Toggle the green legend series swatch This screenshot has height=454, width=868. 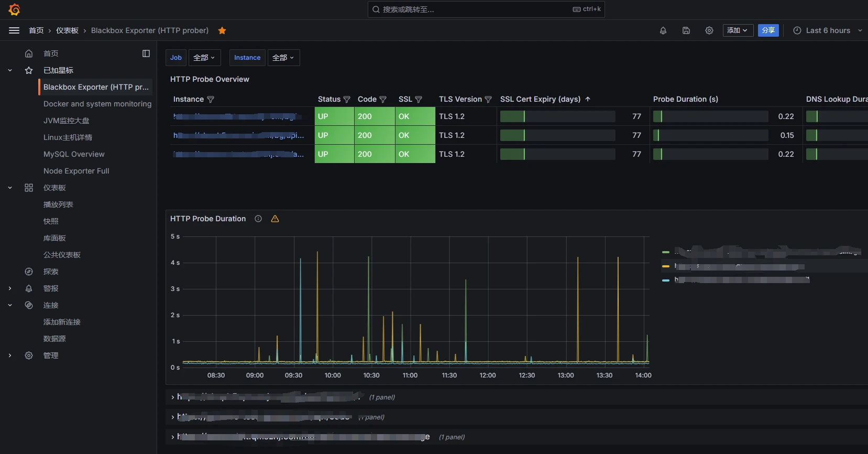666,252
